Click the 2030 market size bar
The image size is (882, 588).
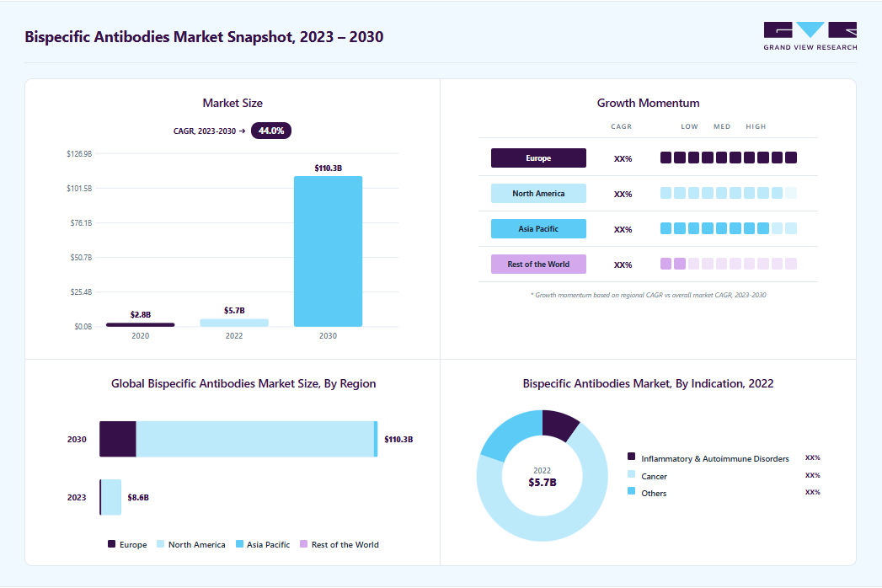(x=328, y=251)
